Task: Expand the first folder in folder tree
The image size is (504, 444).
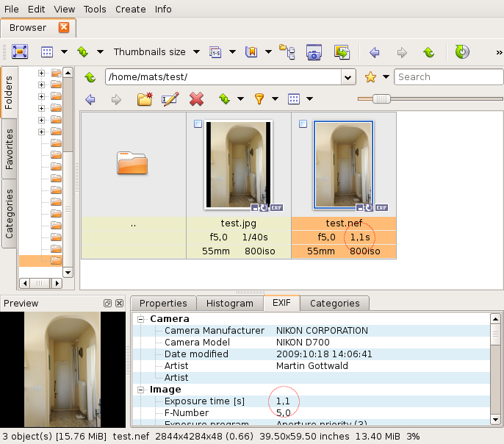Action: pyautogui.click(x=41, y=73)
